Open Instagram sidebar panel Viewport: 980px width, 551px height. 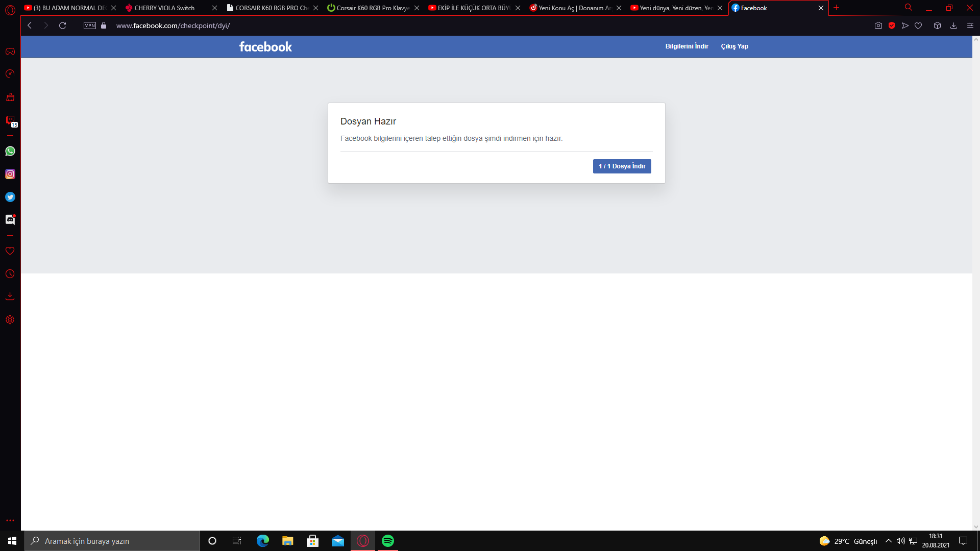click(x=10, y=174)
